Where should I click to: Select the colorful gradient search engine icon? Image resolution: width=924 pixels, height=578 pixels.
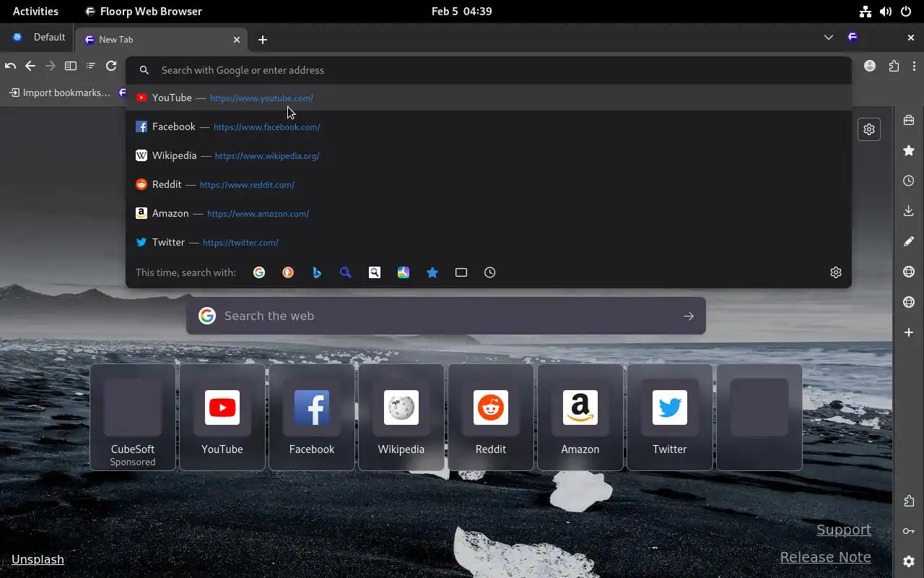coord(404,272)
